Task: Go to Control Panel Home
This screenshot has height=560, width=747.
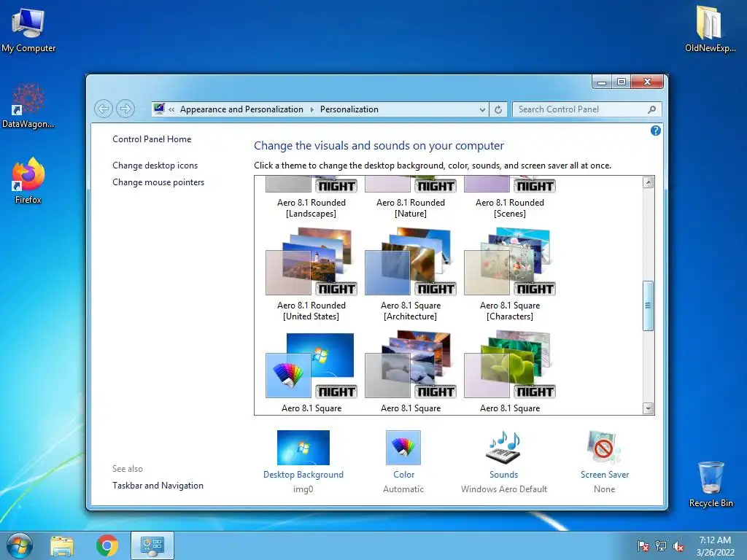Action: coord(152,139)
